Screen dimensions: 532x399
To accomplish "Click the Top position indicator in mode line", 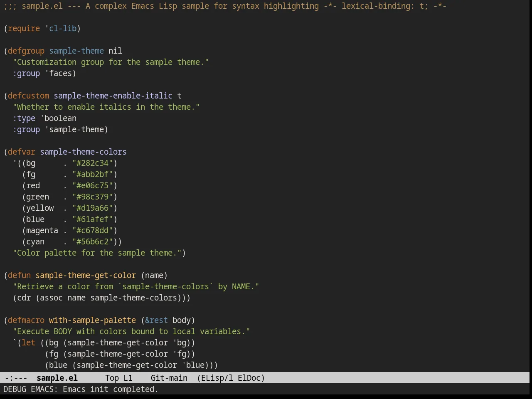I will (112, 378).
